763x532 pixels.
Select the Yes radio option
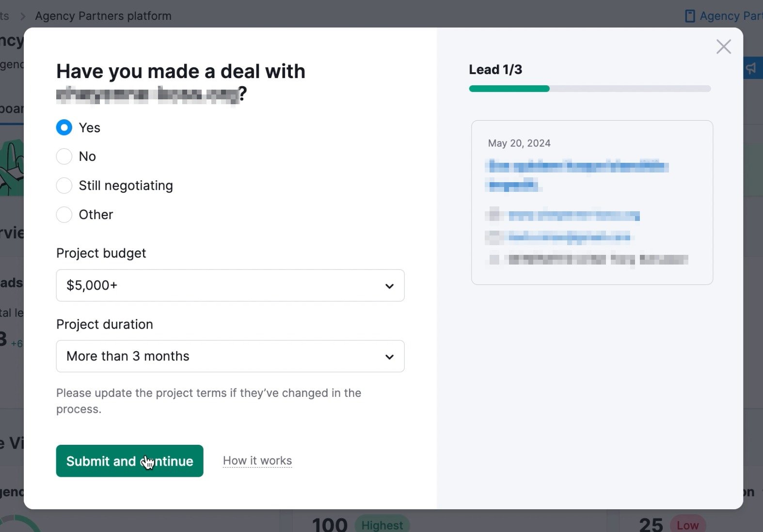click(64, 127)
